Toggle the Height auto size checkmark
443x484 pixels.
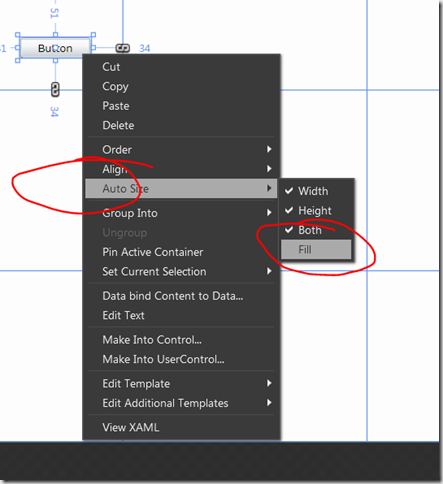point(289,210)
